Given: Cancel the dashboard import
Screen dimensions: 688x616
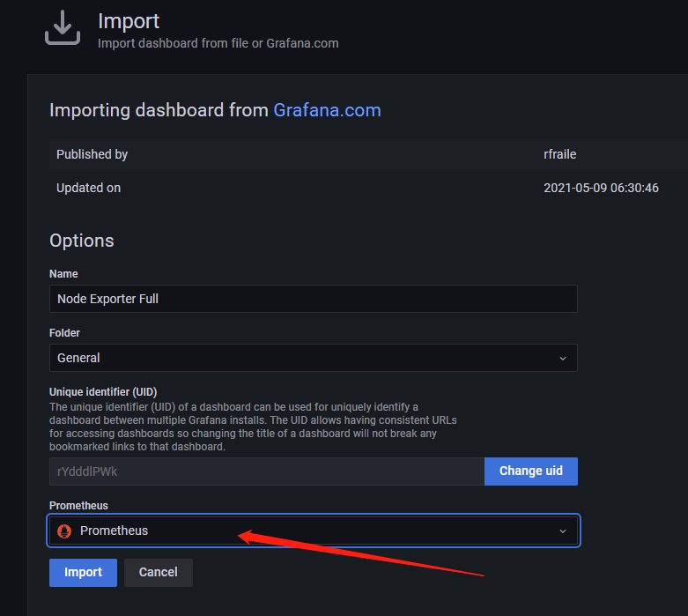Looking at the screenshot, I should [x=159, y=572].
